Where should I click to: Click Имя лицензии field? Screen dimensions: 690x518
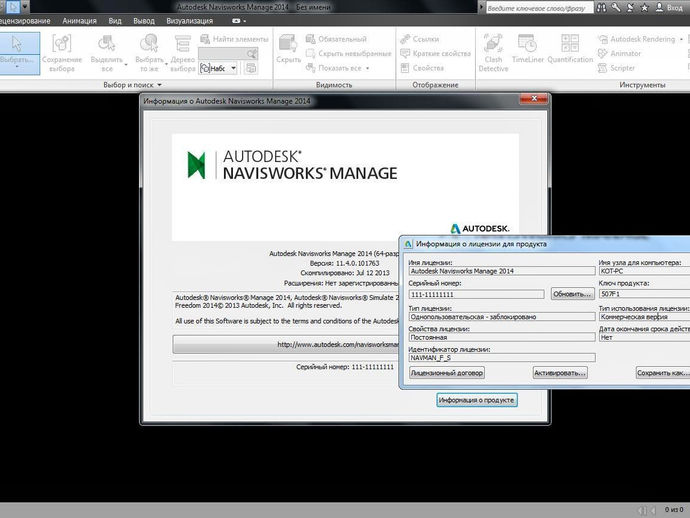502,271
